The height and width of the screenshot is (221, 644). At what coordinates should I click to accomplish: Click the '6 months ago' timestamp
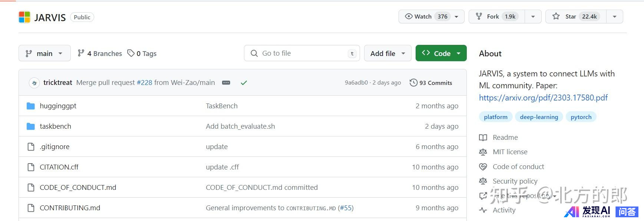437,147
